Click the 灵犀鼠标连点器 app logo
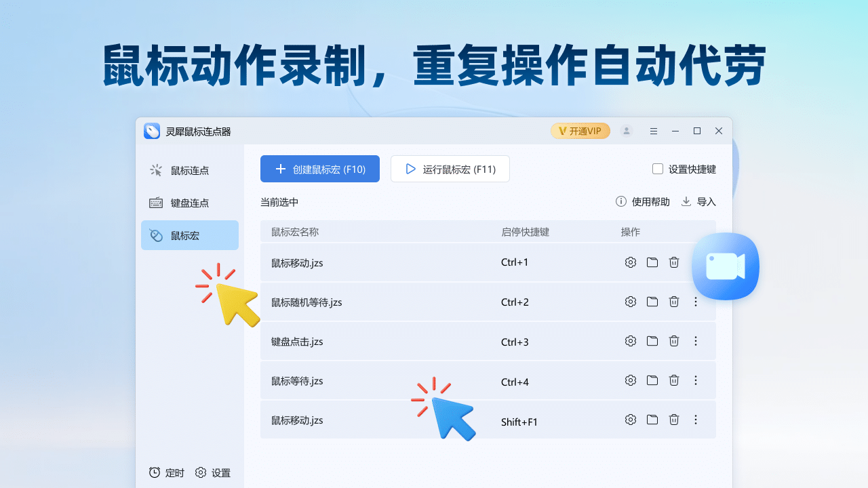 tap(152, 131)
